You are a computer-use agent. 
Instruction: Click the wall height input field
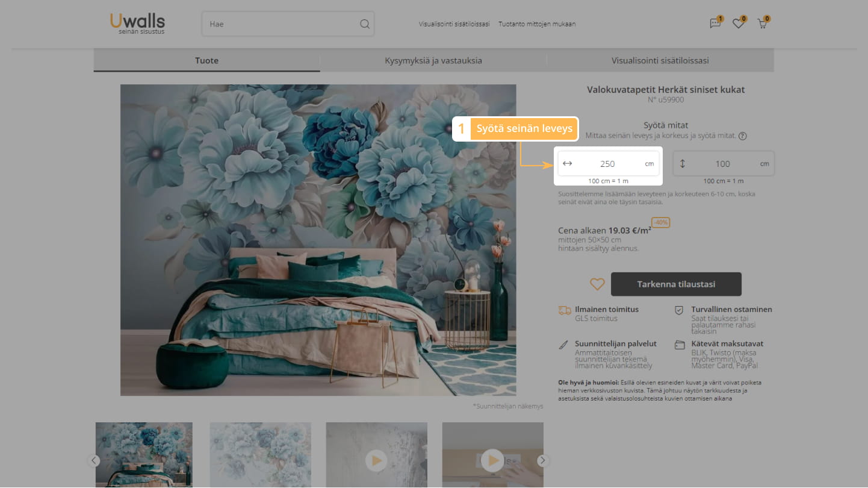(722, 164)
